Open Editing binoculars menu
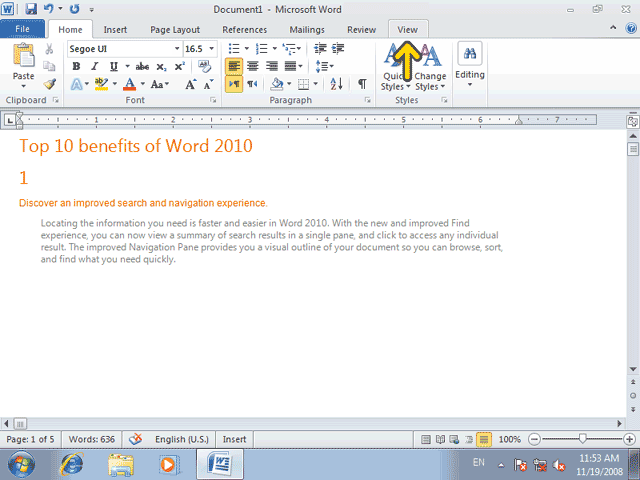Image resolution: width=640 pixels, height=480 pixels. click(470, 64)
